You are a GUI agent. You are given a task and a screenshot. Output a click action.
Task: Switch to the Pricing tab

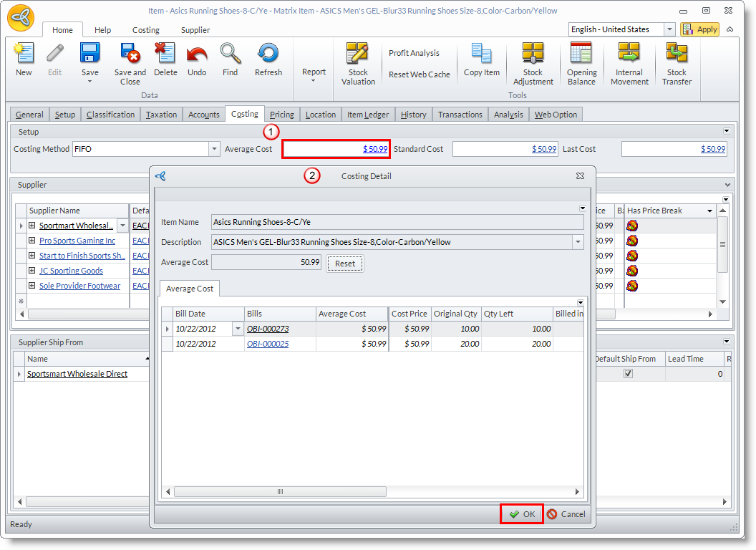[x=281, y=115]
